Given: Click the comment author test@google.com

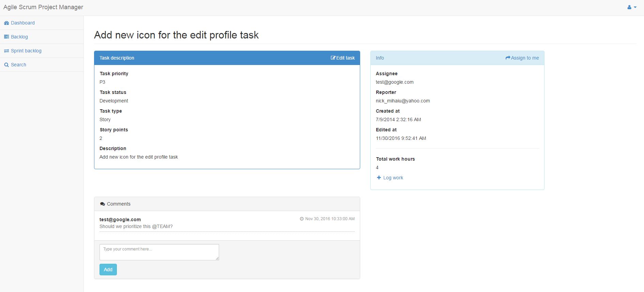Looking at the screenshot, I should tap(120, 220).
